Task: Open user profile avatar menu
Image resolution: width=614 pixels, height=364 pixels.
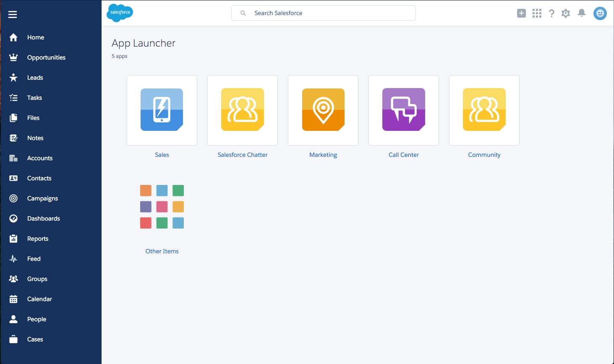Action: tap(600, 13)
